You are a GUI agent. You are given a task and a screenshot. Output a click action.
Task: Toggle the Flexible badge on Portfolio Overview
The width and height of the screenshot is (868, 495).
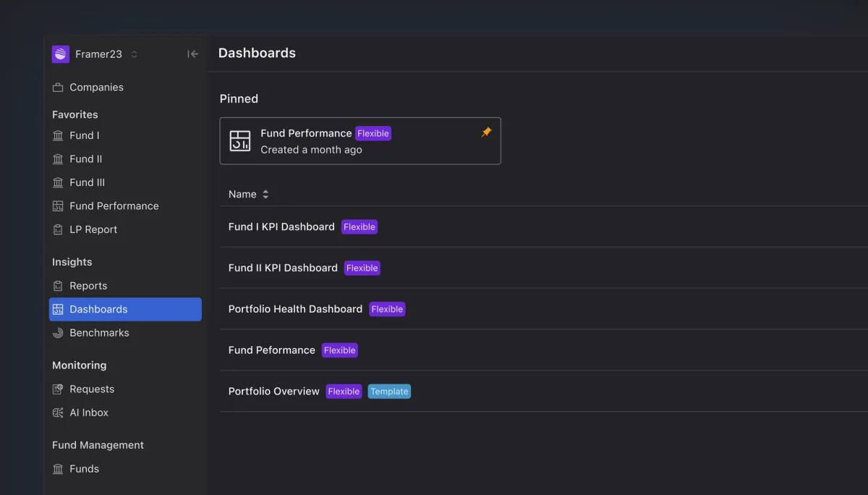coord(344,391)
